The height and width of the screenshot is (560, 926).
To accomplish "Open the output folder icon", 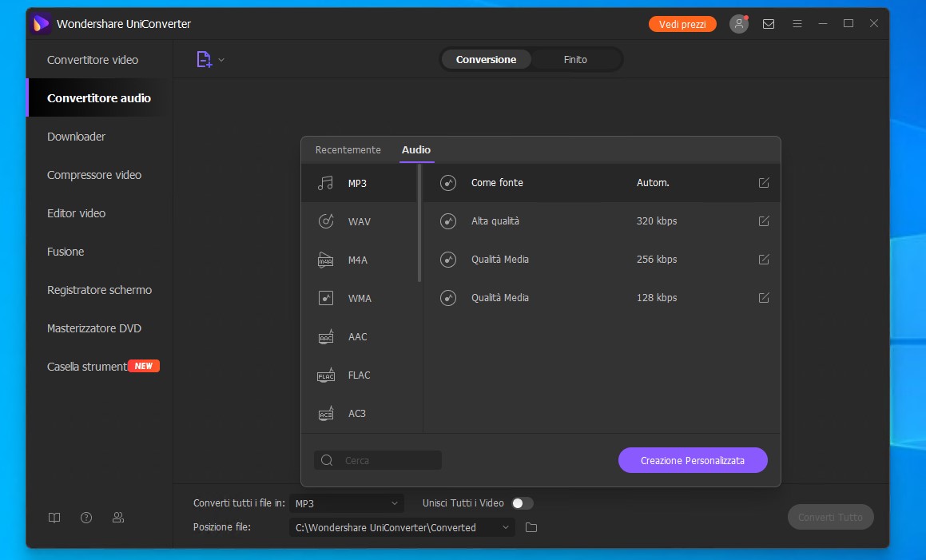I will point(531,527).
